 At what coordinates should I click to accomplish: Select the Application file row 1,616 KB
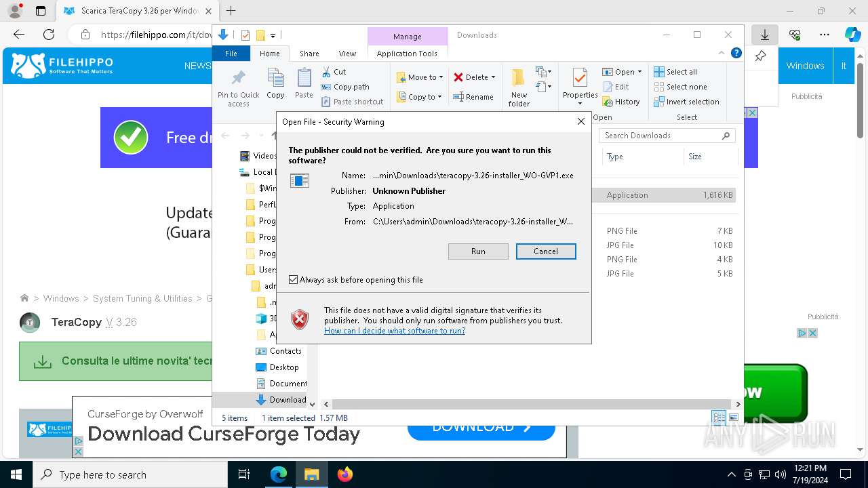pos(664,195)
